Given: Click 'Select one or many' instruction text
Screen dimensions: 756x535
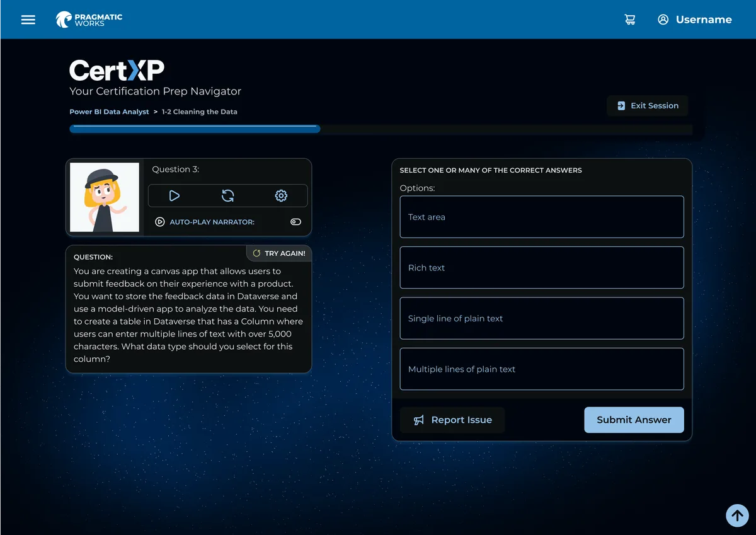Looking at the screenshot, I should pos(491,170).
